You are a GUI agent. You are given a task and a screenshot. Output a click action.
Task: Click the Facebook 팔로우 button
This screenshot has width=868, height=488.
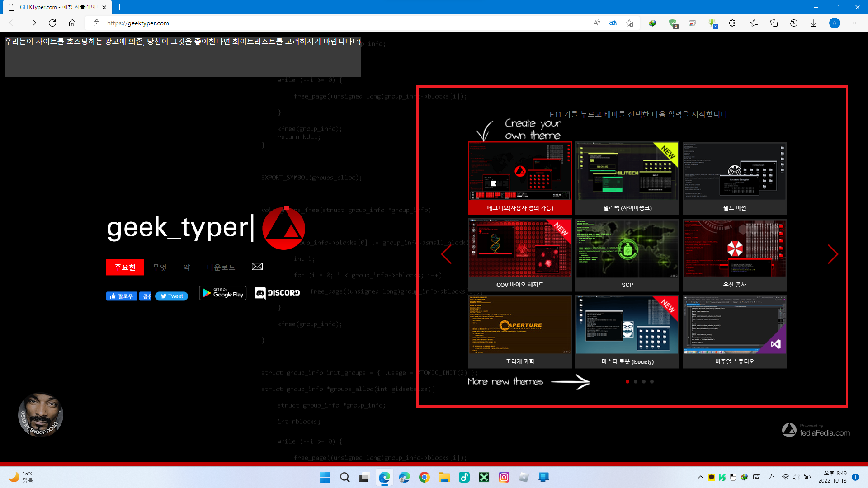click(122, 296)
